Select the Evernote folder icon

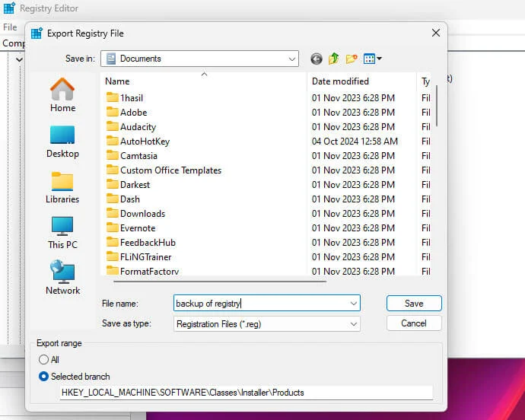click(x=113, y=228)
